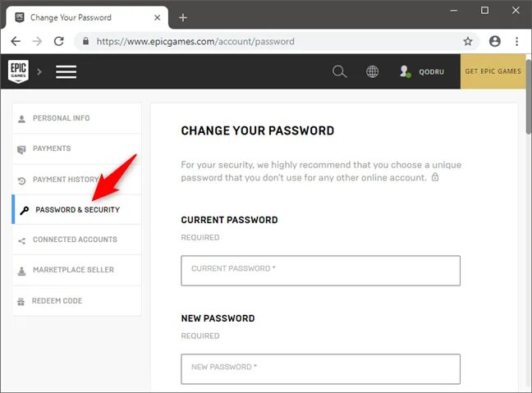Go back to the previous page

[x=16, y=41]
